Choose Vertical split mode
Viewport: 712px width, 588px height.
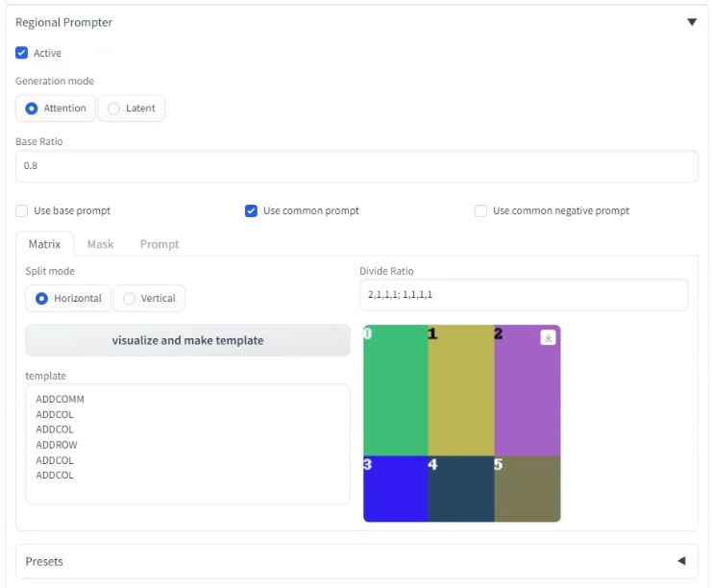149,298
